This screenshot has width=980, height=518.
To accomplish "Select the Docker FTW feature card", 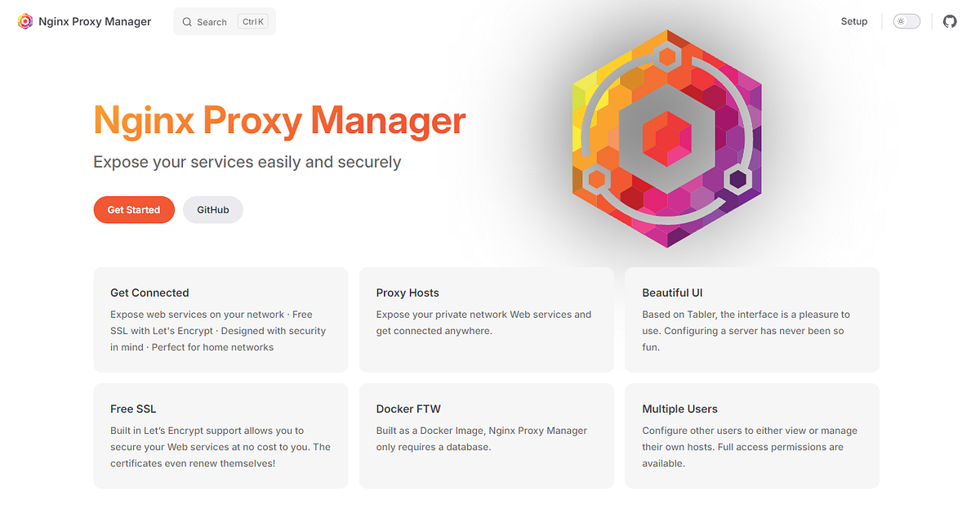I will point(486,435).
